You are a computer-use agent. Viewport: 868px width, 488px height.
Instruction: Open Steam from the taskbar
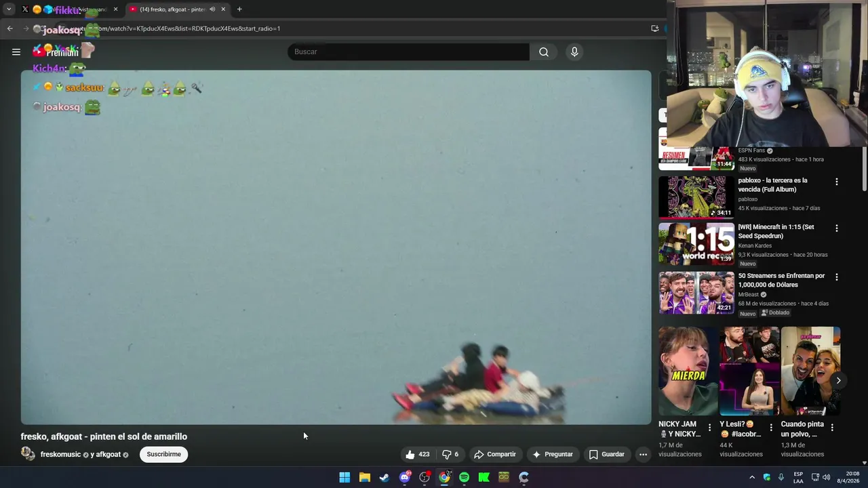pyautogui.click(x=384, y=477)
